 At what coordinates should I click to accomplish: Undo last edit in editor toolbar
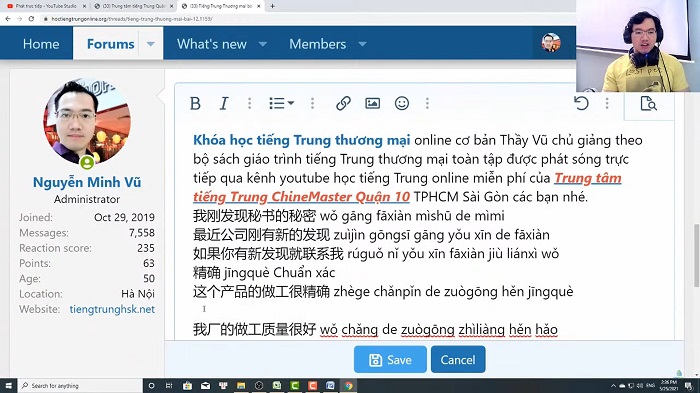tap(581, 104)
